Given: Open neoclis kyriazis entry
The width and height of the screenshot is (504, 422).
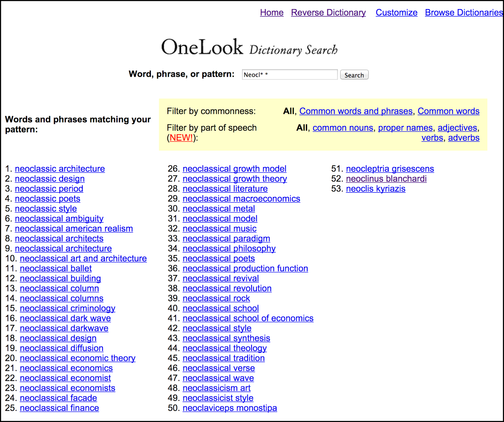Looking at the screenshot, I should point(375,189).
